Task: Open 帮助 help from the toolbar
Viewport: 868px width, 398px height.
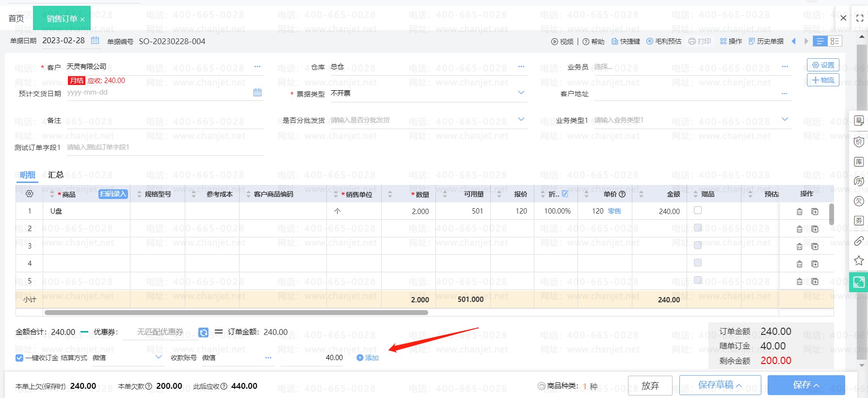Action: 593,42
